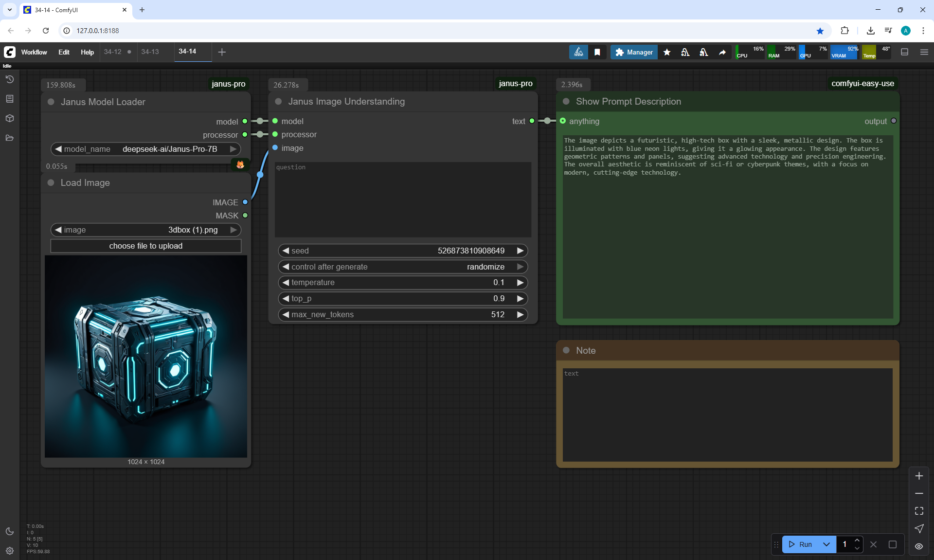Expand the Run button dropdown arrow

[x=826, y=544]
